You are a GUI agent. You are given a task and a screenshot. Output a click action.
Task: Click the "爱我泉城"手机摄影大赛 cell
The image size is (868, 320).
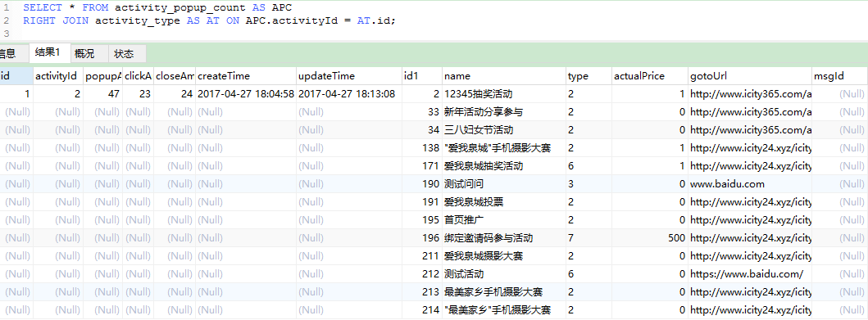[504, 148]
